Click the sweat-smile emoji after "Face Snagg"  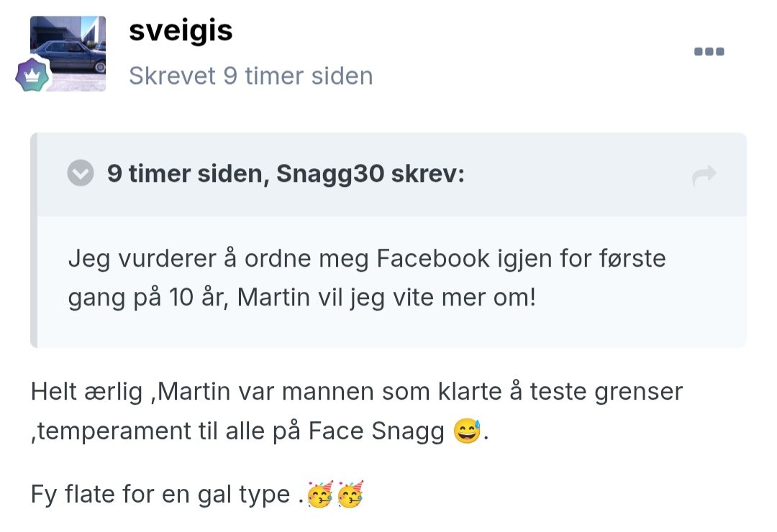pos(467,431)
